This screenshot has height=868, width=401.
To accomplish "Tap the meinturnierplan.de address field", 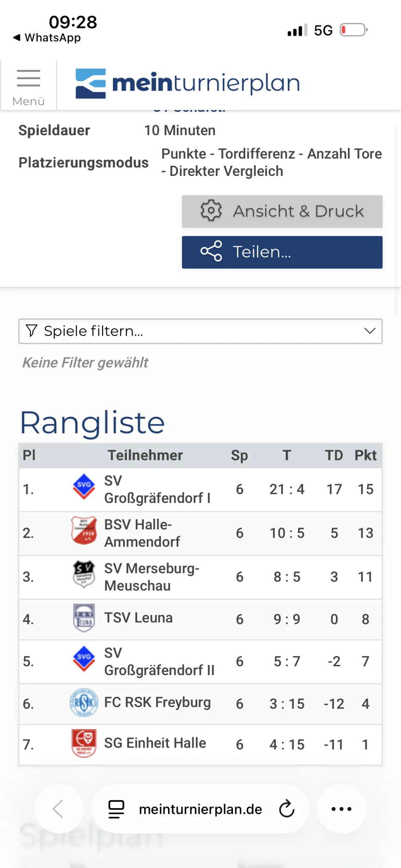I will (200, 809).
